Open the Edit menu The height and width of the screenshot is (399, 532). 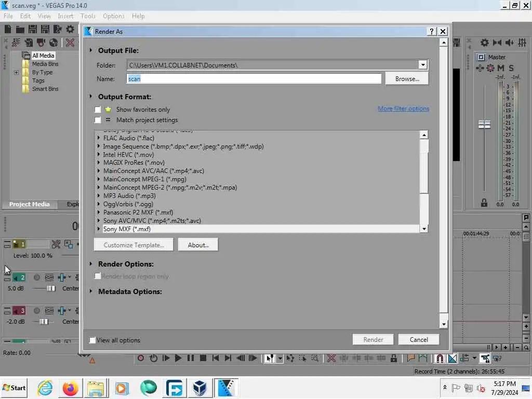pyautogui.click(x=25, y=16)
